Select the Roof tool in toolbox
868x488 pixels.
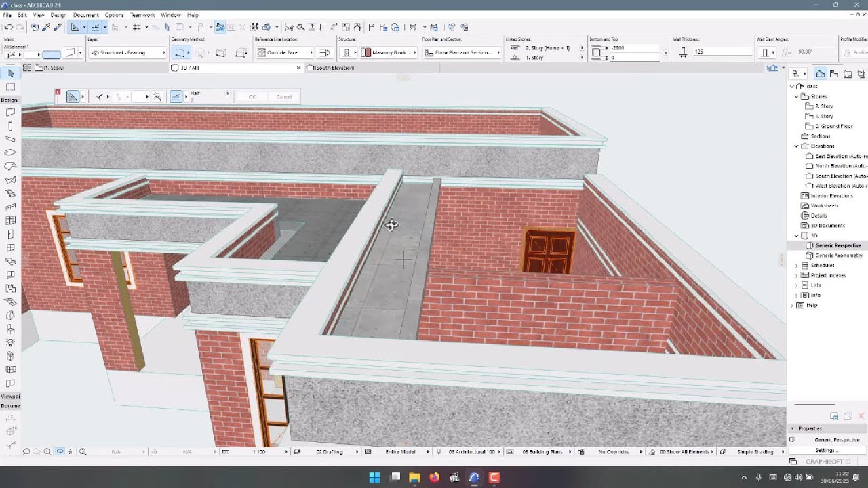click(x=10, y=167)
